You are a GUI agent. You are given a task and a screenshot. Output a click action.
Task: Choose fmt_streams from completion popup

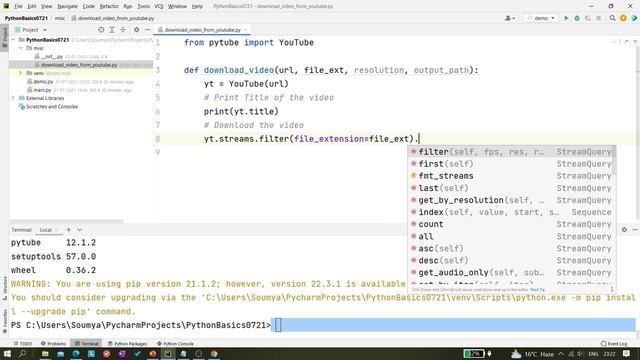tap(511, 176)
